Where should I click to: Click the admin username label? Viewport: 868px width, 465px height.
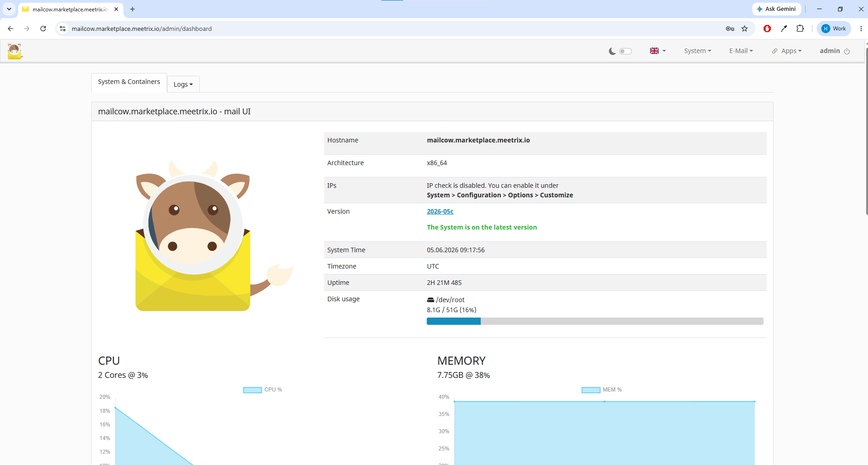pyautogui.click(x=830, y=51)
